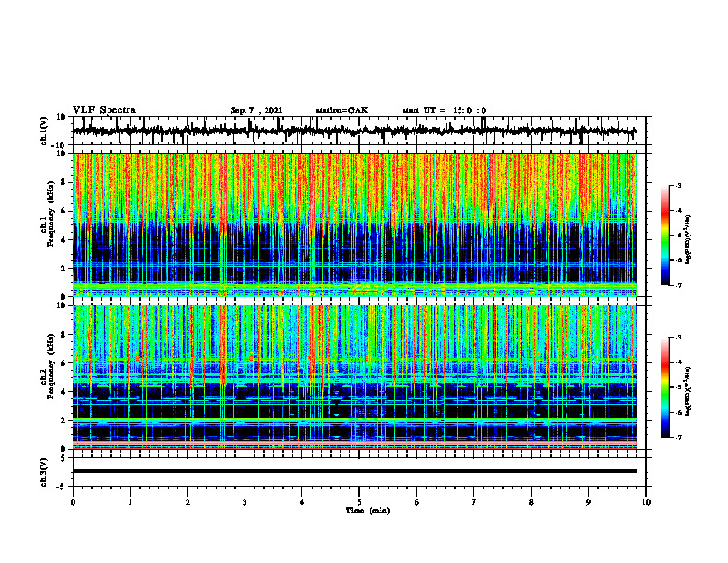The height and width of the screenshot is (563, 728).
Task: Click the Time axis tick label "7"
Action: 474,502
